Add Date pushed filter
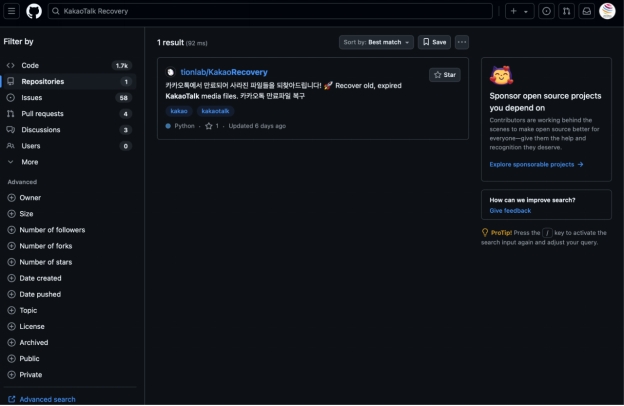This screenshot has width=624, height=406. [34, 295]
